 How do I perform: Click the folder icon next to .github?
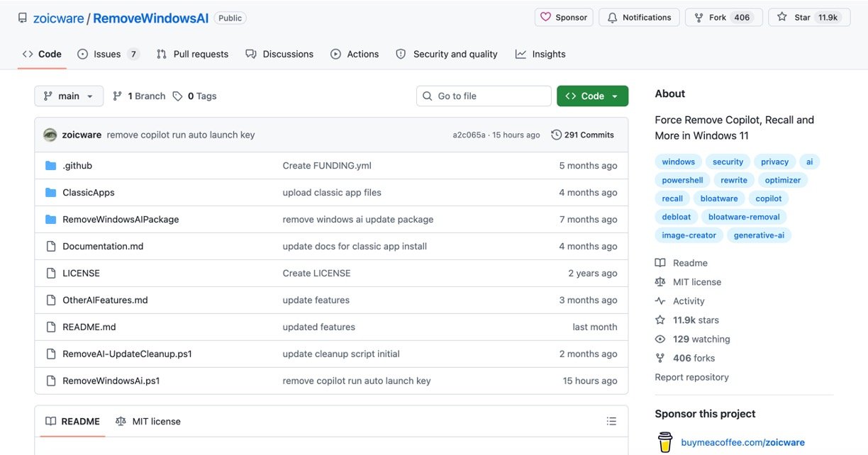click(50, 166)
